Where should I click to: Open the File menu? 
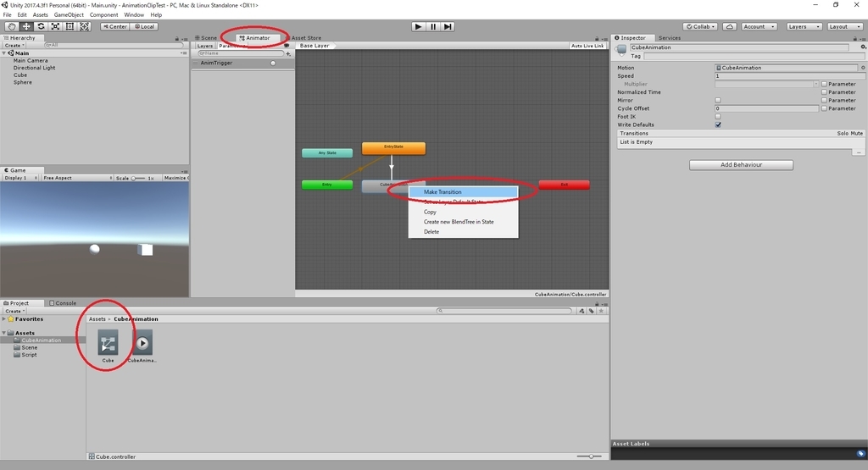7,15
